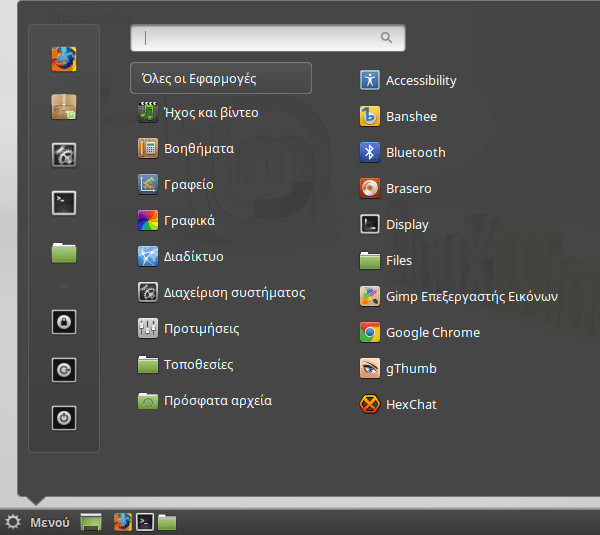Image resolution: width=600 pixels, height=535 pixels.
Task: Open the Bluetooth text entry
Action: coord(416,152)
